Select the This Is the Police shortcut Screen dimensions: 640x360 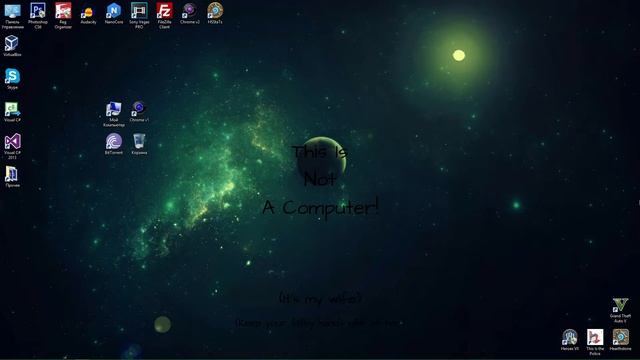(x=595, y=342)
